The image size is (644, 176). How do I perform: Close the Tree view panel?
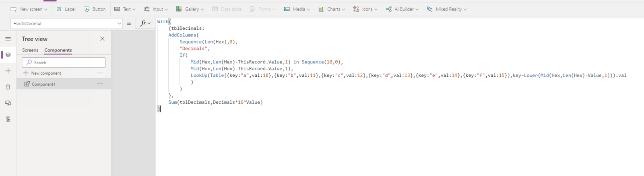tap(102, 39)
